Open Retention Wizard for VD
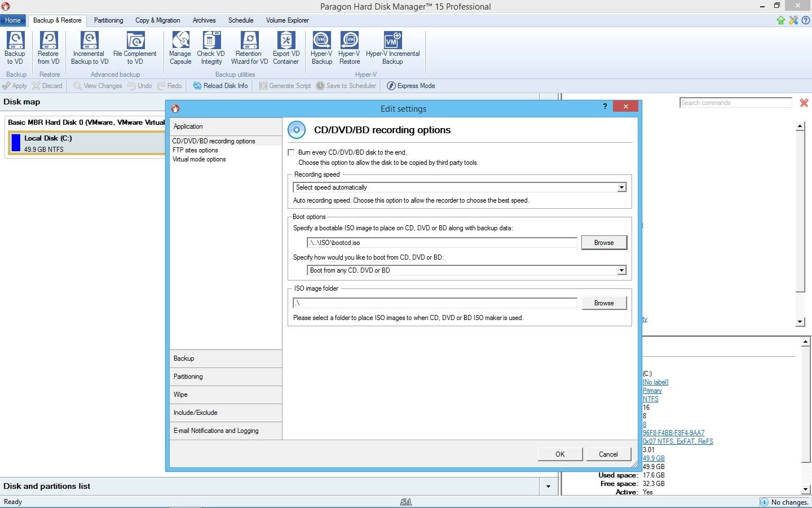The image size is (812, 508). pos(249,48)
